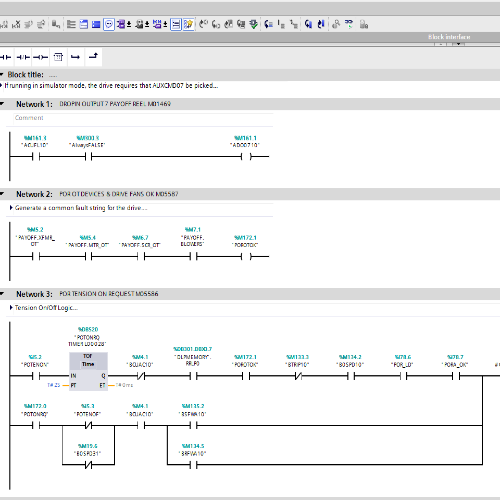Select the Block interface label
This screenshot has width=500, height=500.
pyautogui.click(x=449, y=37)
